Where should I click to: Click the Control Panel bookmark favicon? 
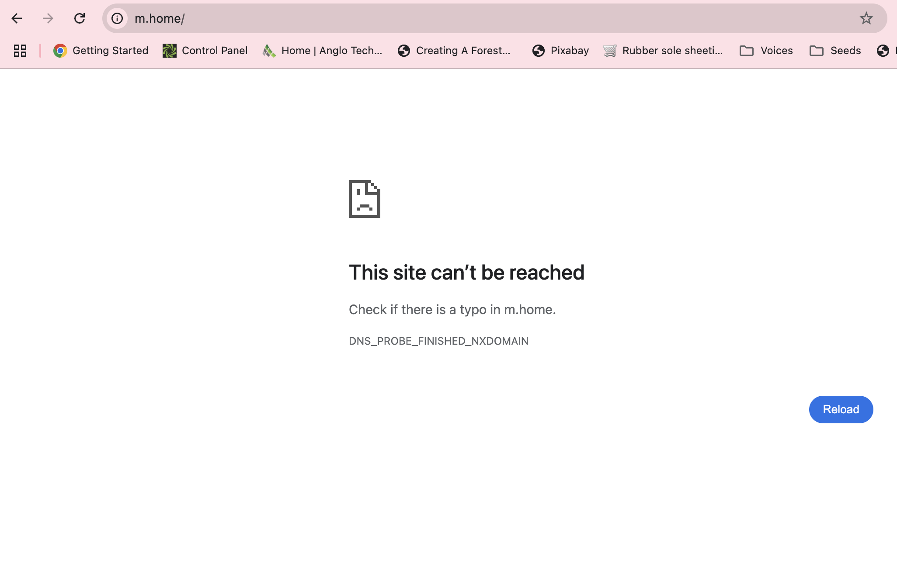click(x=170, y=51)
